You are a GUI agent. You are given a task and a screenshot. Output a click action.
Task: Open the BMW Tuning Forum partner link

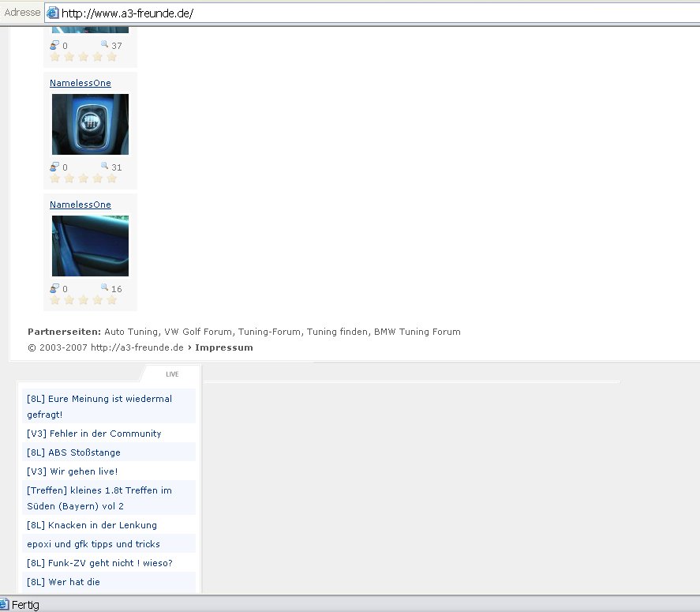(x=417, y=332)
